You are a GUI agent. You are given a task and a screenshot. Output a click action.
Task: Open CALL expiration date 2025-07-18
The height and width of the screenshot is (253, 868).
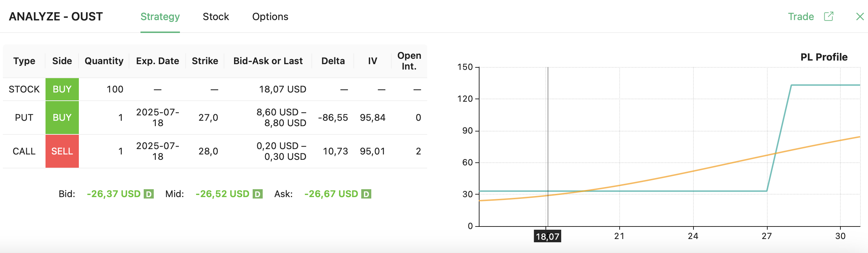point(158,151)
